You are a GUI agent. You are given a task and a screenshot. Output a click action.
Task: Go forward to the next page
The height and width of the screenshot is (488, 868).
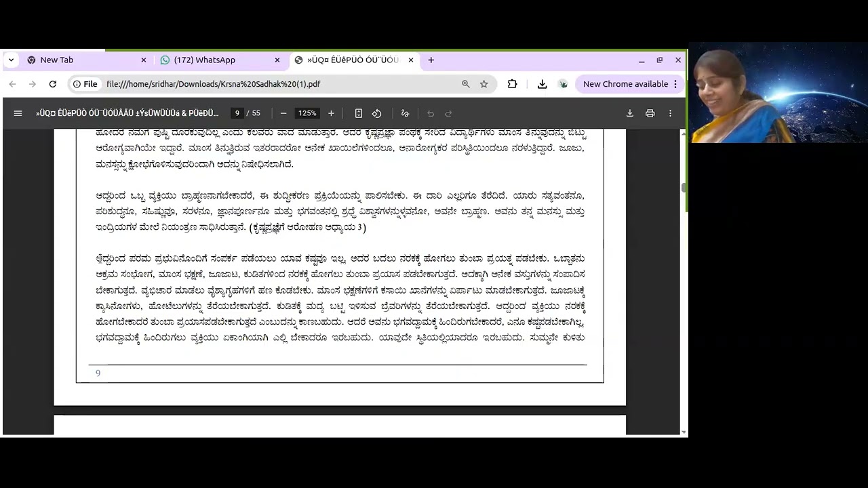[32, 84]
